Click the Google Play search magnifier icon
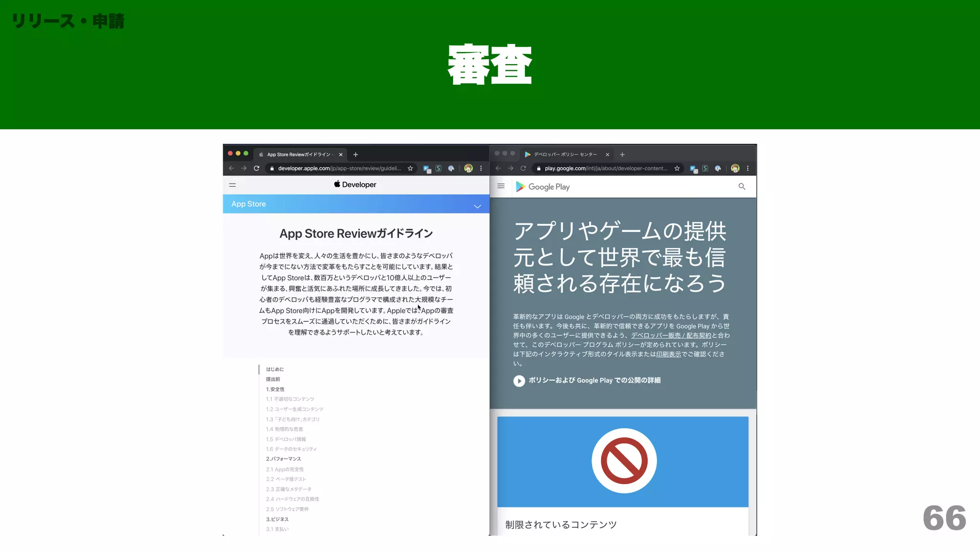 tap(742, 187)
